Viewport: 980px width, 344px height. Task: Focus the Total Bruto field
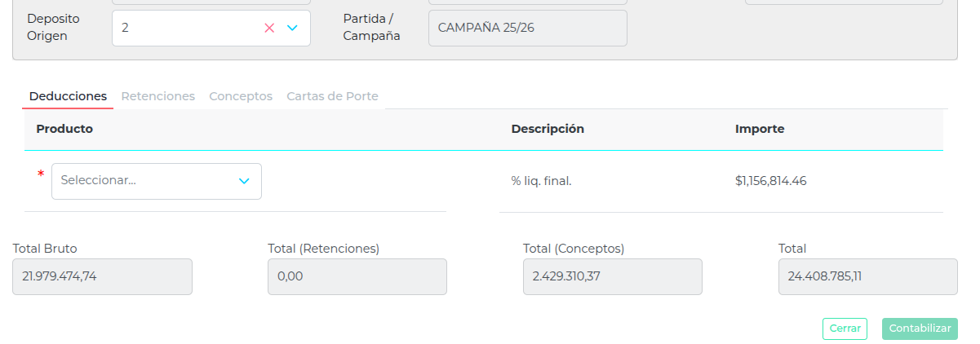click(x=102, y=276)
